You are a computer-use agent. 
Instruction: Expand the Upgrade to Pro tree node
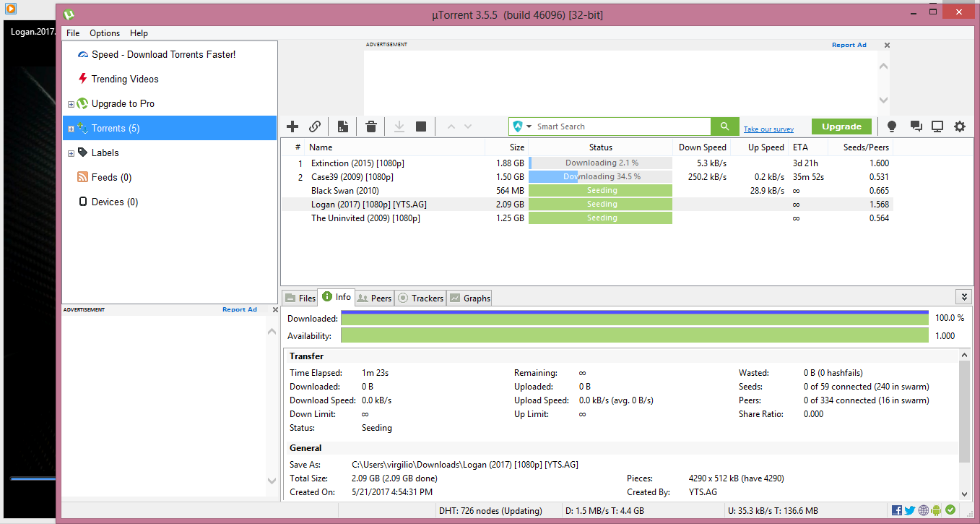pyautogui.click(x=71, y=104)
